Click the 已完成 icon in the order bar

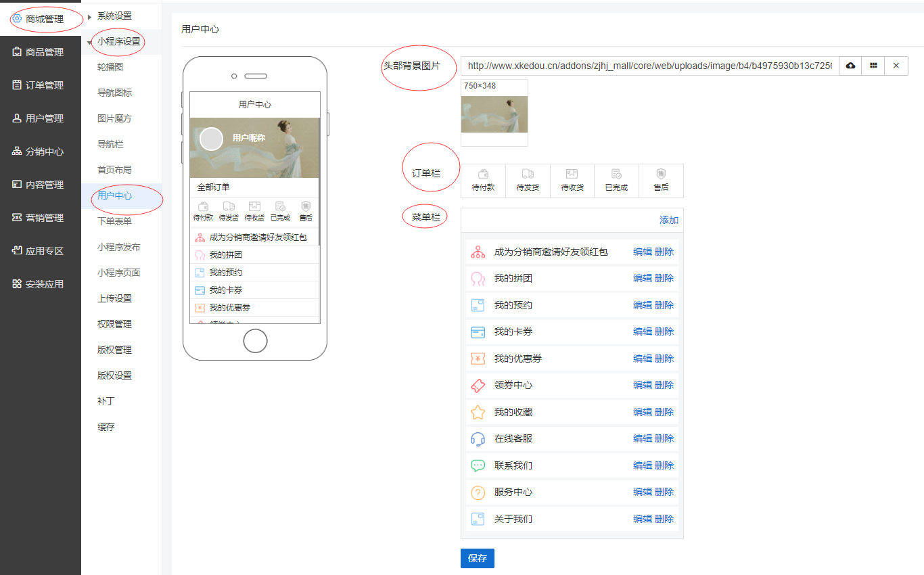click(616, 175)
